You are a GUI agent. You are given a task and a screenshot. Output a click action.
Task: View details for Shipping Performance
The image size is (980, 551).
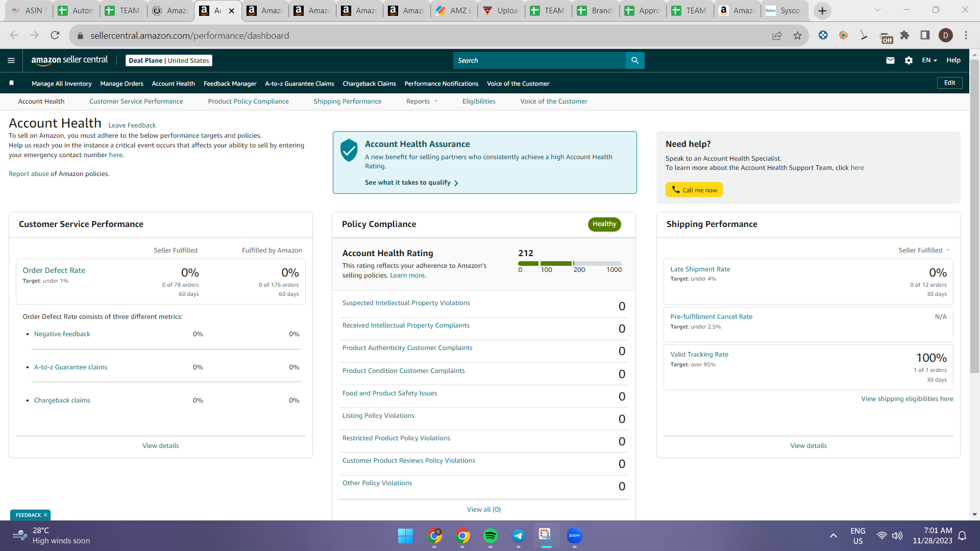pos(808,445)
